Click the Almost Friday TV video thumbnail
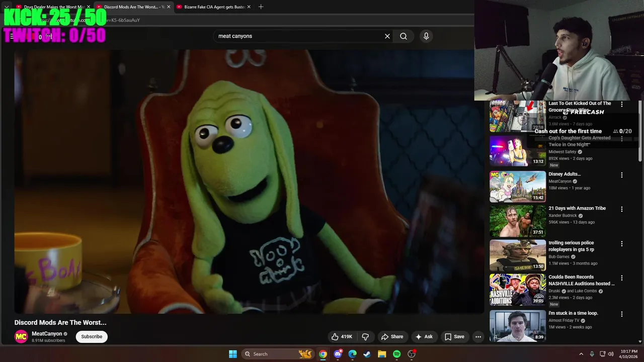The image size is (644, 362). [x=518, y=326]
